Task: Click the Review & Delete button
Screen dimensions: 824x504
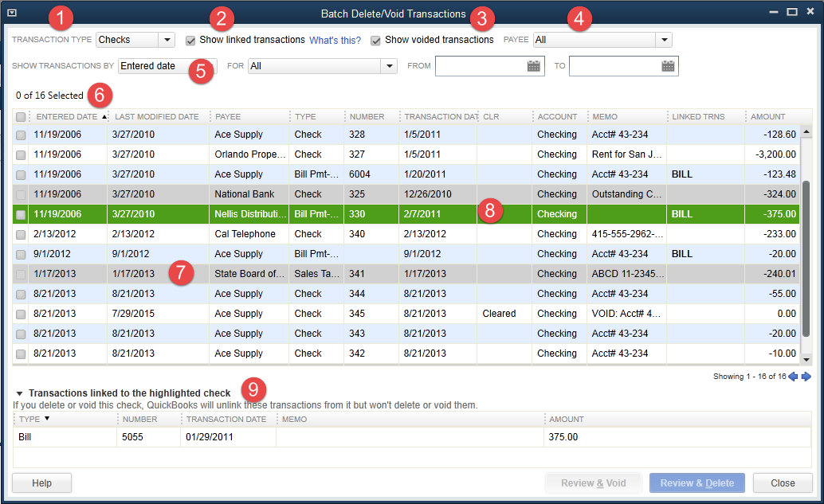Action: (696, 483)
